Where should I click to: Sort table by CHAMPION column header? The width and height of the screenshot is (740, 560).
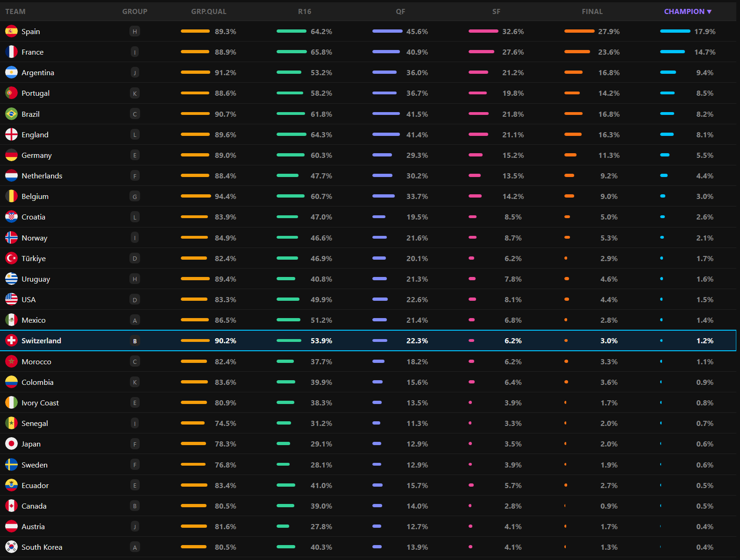(688, 11)
